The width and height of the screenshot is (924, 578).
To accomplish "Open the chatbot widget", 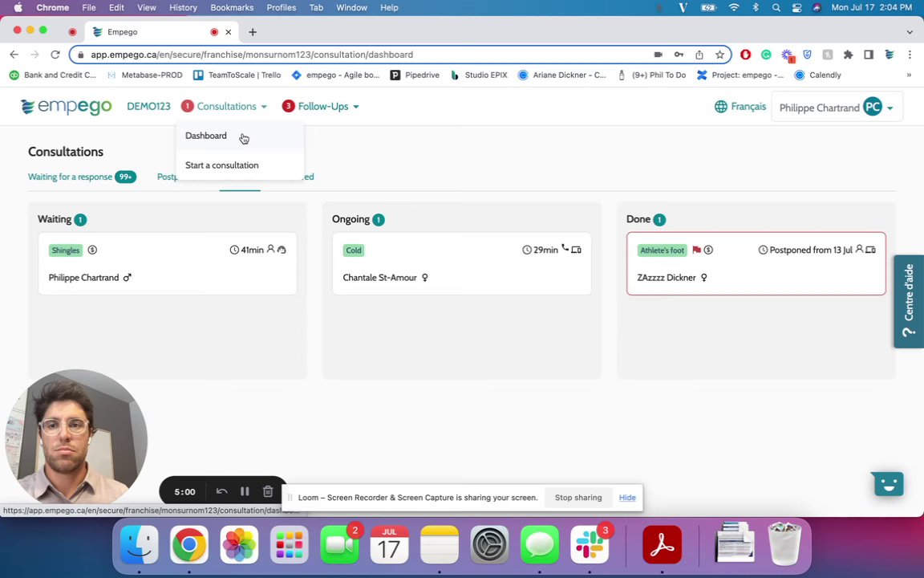I will click(x=888, y=483).
